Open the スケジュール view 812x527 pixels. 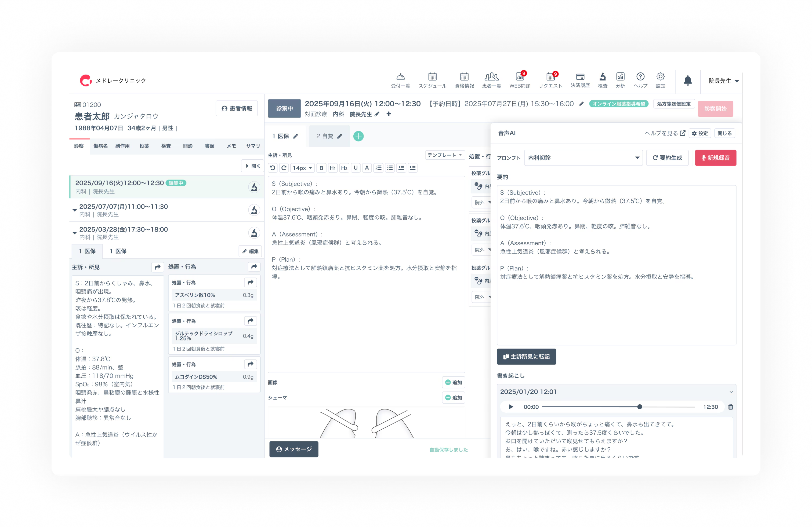click(x=433, y=81)
